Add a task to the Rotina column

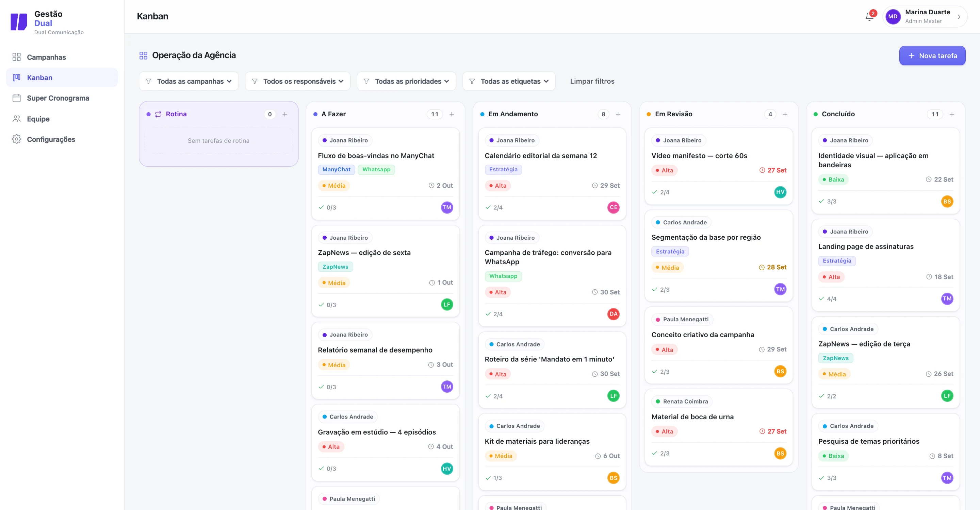pos(284,114)
